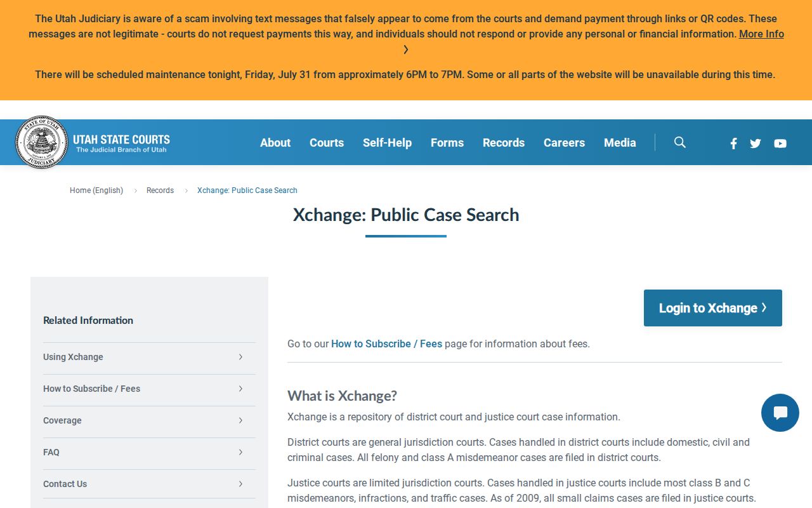Click the scheduled maintenance notice text
Viewport: 812px width, 508px height.
click(405, 75)
